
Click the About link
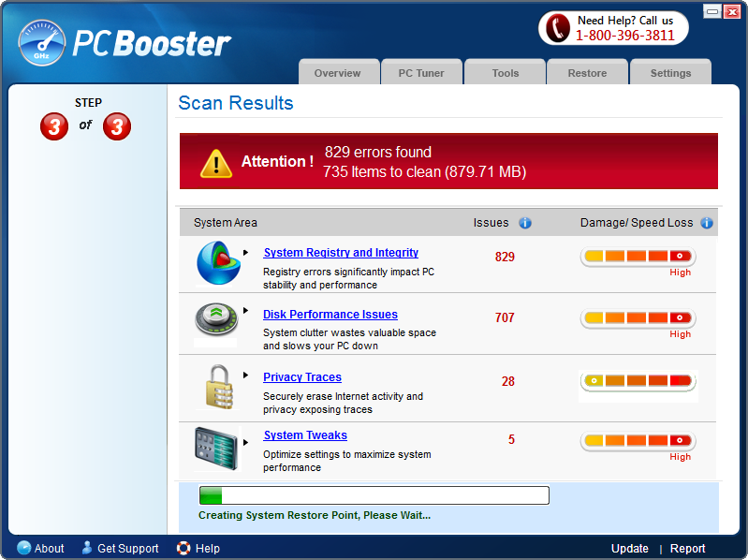click(49, 549)
